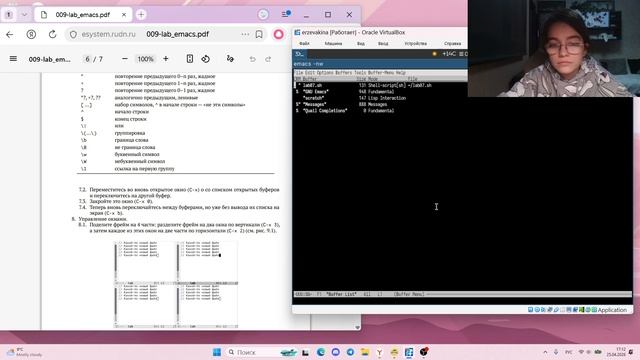Click the *Buffer List* mode line

pos(462,294)
